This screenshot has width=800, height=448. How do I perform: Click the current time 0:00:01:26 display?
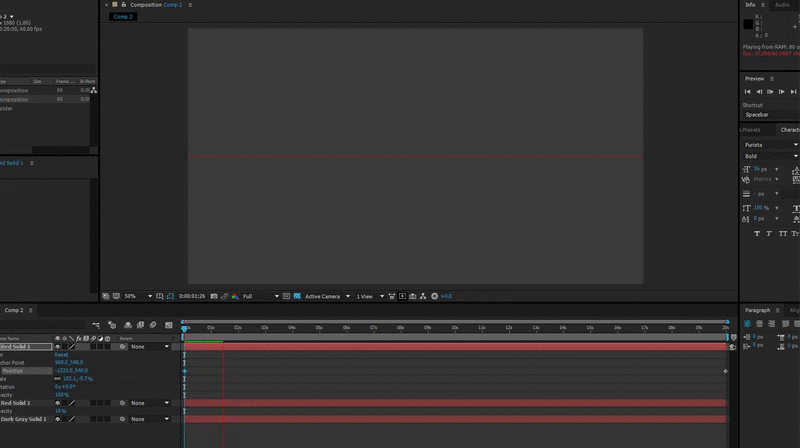(x=192, y=296)
